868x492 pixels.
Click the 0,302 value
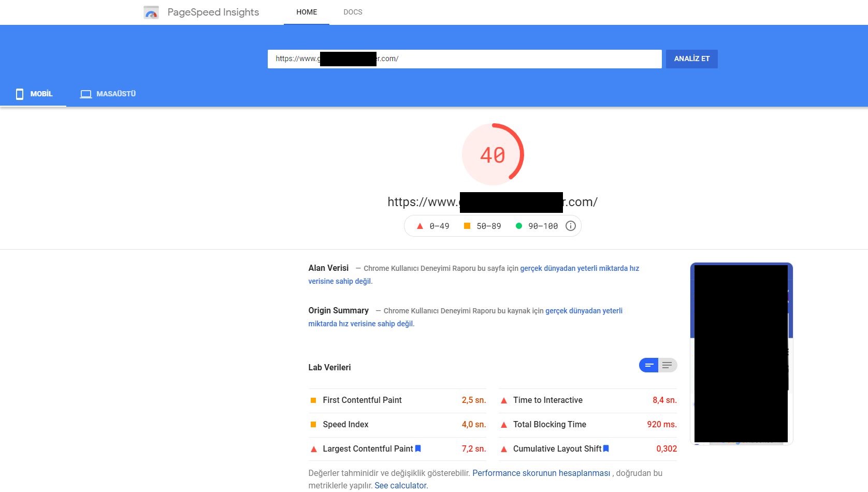(x=667, y=449)
